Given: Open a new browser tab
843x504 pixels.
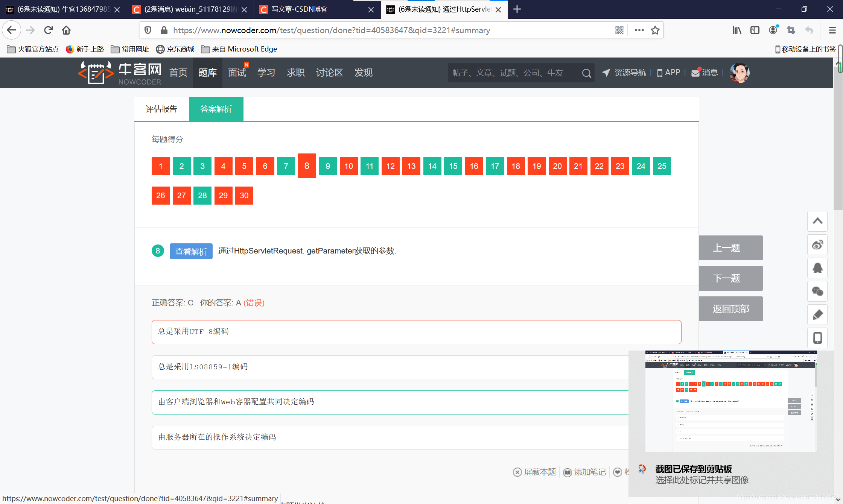Looking at the screenshot, I should 517,9.
